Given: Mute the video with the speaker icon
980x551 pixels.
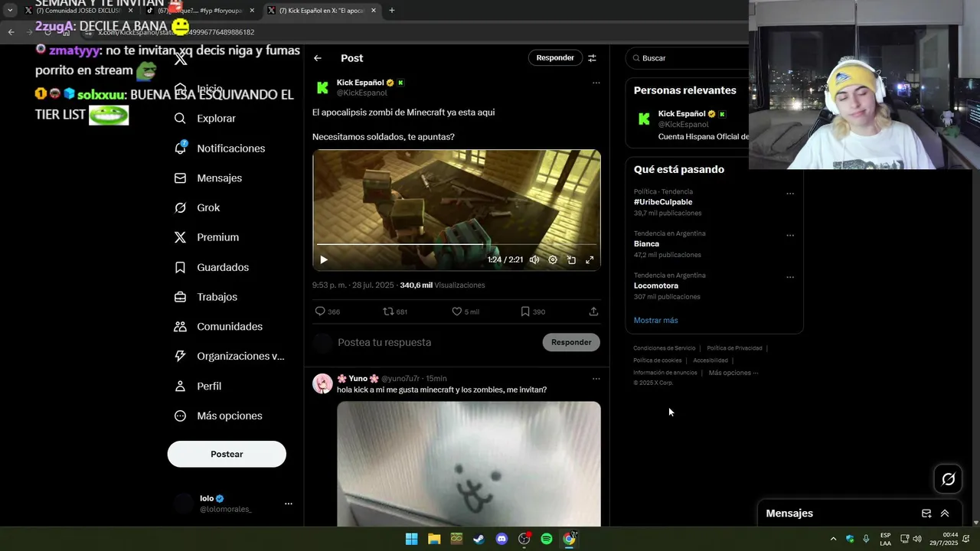Looking at the screenshot, I should click(x=534, y=260).
